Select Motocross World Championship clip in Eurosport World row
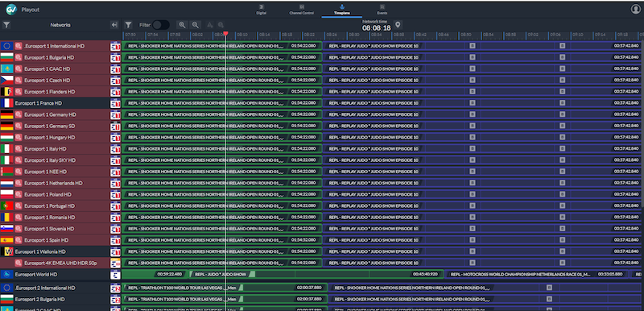This screenshot has height=311, width=644. pyautogui.click(x=537, y=275)
